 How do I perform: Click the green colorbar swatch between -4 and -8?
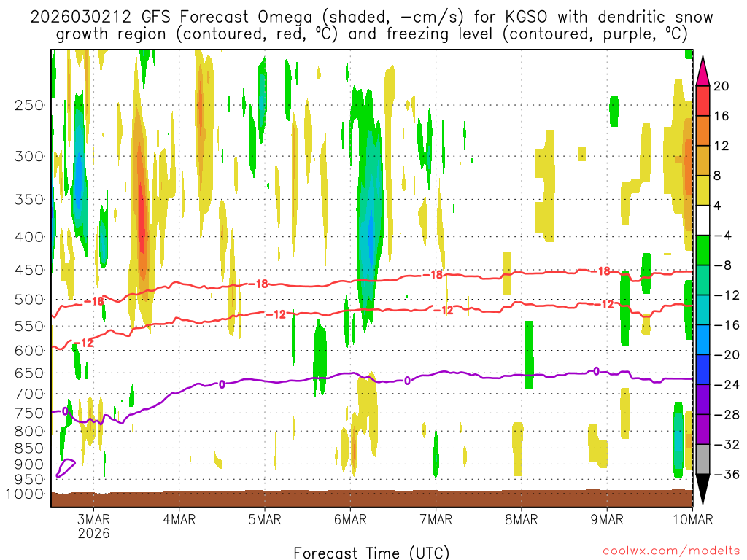tap(703, 251)
